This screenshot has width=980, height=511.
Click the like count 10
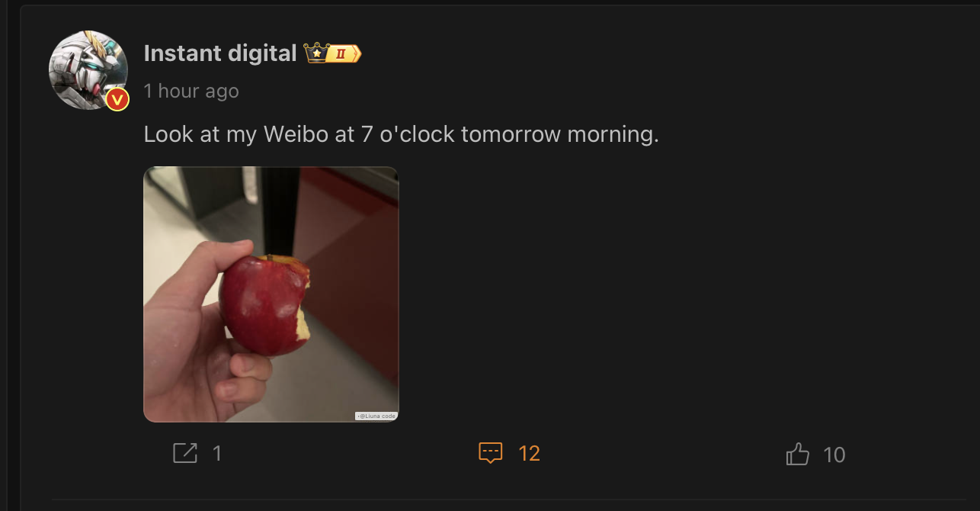click(x=834, y=455)
